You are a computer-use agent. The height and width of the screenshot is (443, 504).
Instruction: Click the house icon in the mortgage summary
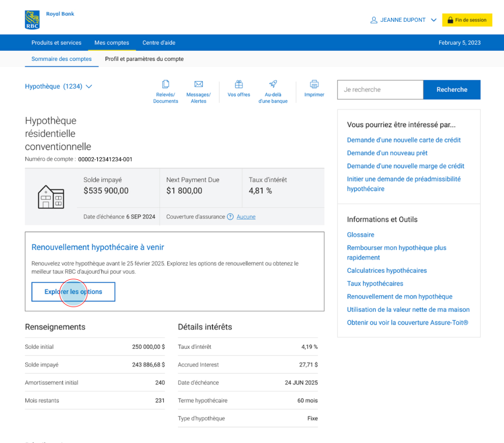click(x=51, y=197)
